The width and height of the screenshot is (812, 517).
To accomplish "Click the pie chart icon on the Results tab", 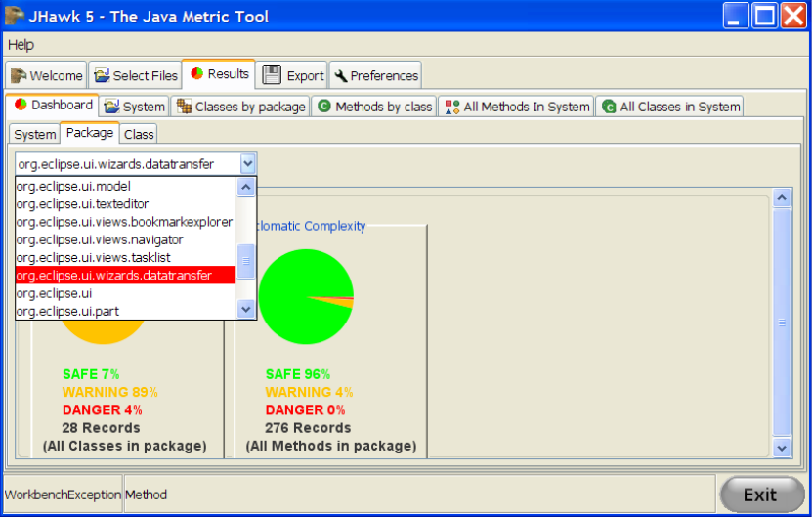I will coord(196,73).
